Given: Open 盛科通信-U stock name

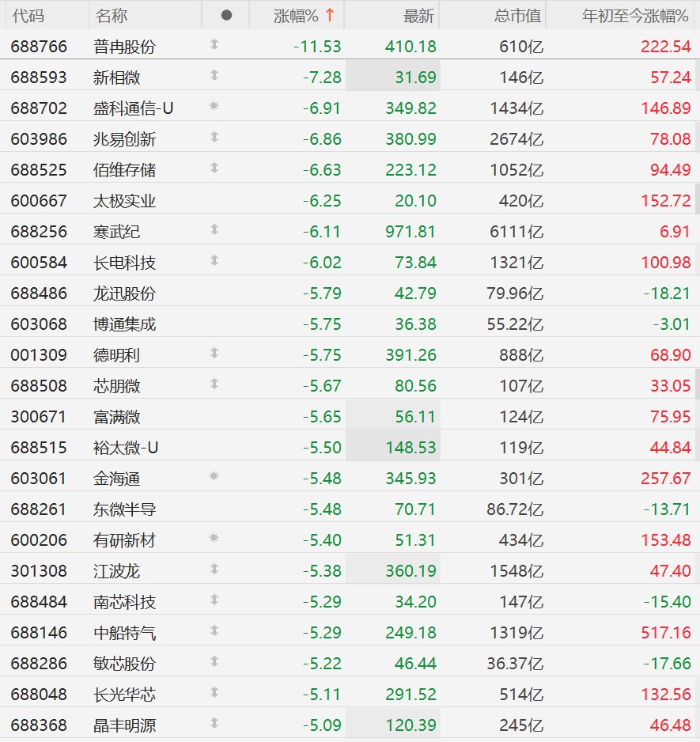Looking at the screenshot, I should pos(134,108).
